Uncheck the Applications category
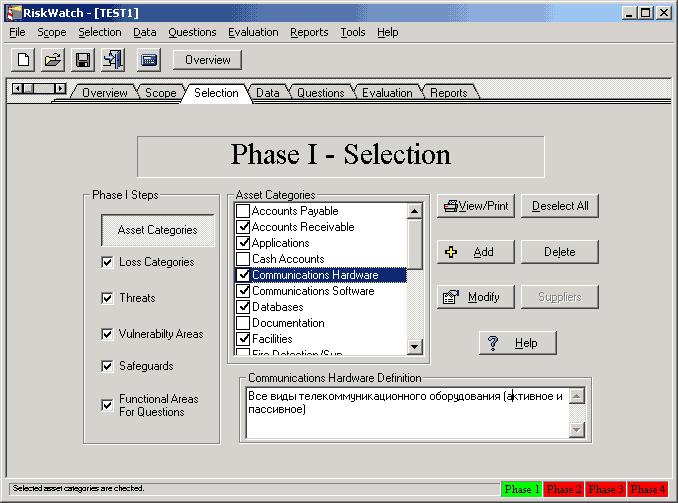The height and width of the screenshot is (503, 678). [x=243, y=243]
